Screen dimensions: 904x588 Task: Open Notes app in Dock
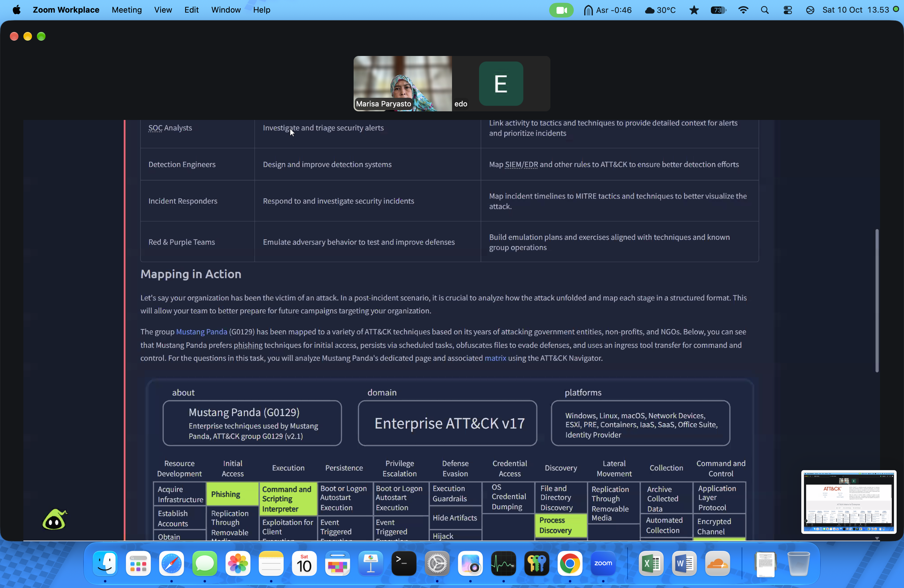271,563
